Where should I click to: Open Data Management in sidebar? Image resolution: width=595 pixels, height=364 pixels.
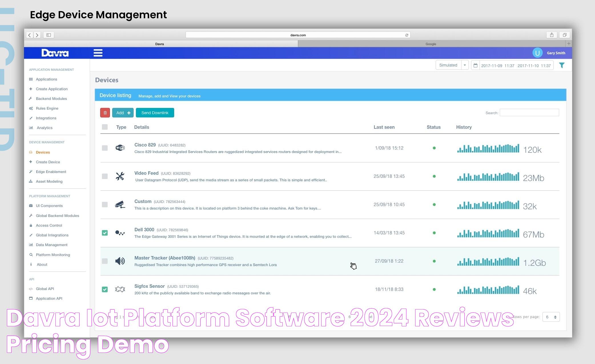click(x=52, y=245)
